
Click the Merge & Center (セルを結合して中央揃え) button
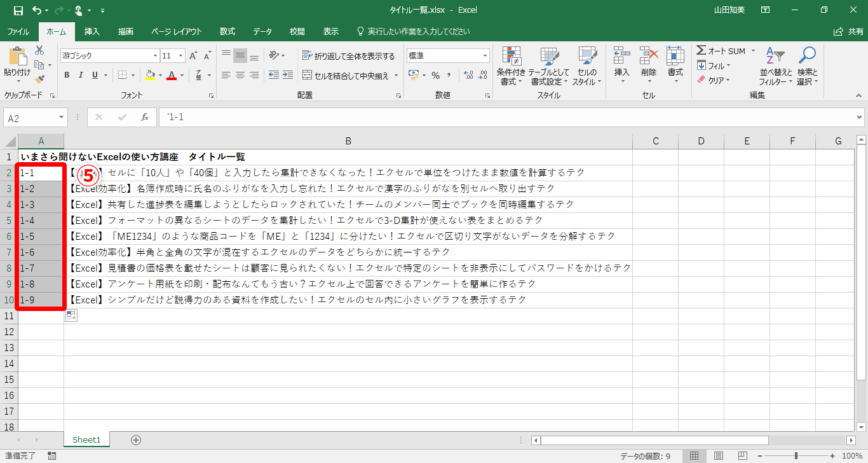(x=346, y=75)
